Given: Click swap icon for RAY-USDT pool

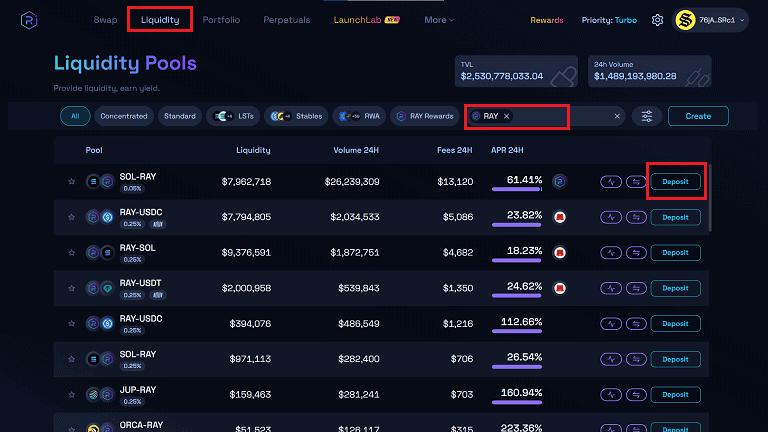Looking at the screenshot, I should point(636,288).
